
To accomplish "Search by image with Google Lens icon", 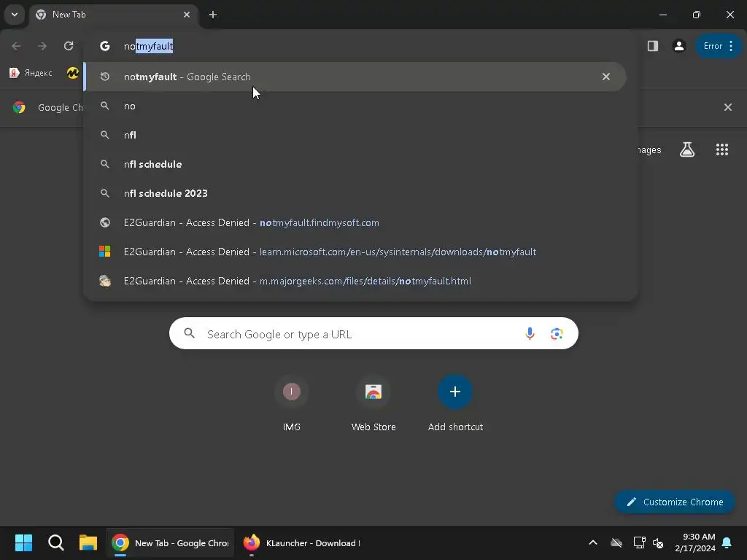I will coord(557,333).
